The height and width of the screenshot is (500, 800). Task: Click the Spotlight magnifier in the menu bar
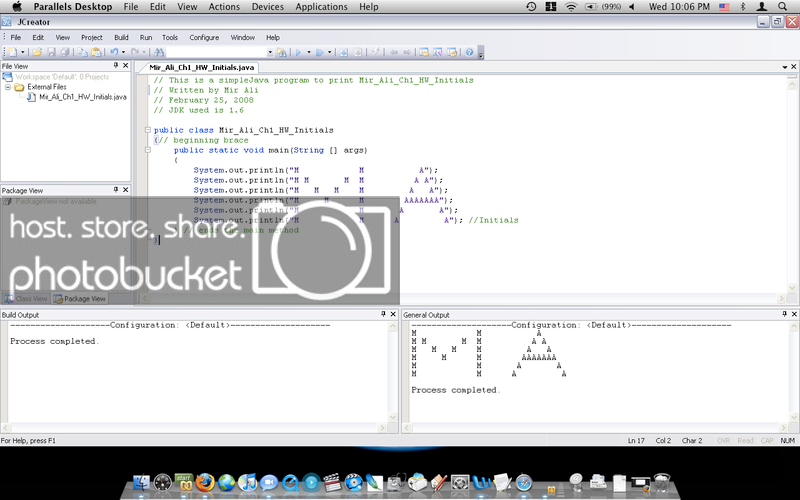[x=782, y=7]
